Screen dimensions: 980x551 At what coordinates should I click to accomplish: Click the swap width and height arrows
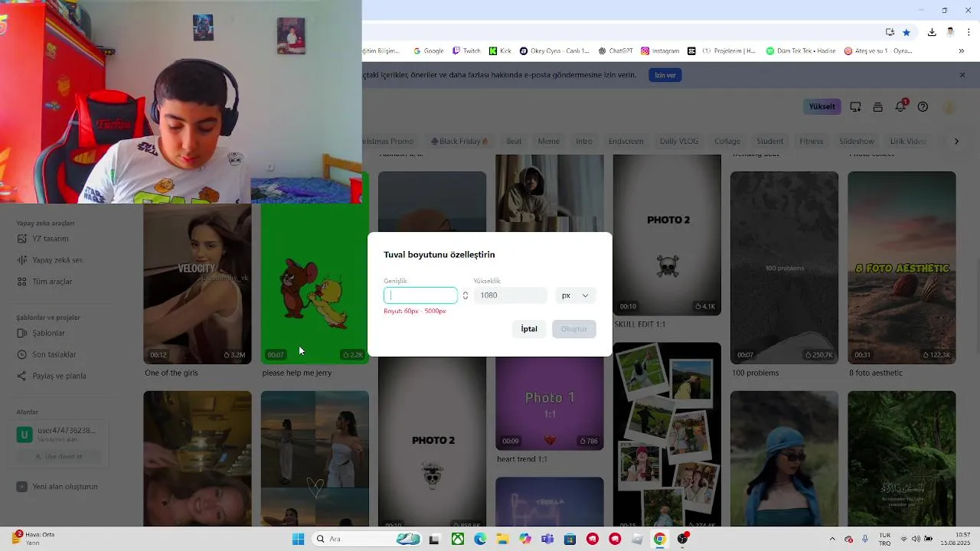coord(465,295)
